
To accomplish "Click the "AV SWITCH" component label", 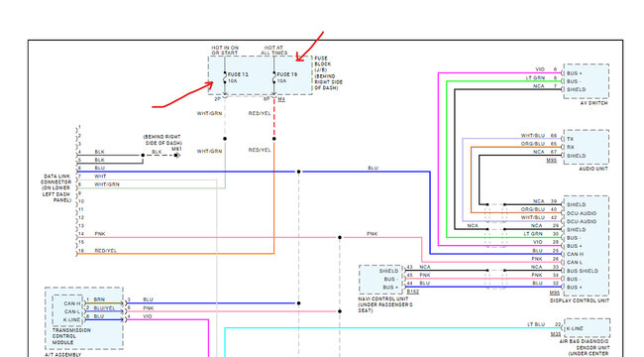I will pyautogui.click(x=593, y=103).
